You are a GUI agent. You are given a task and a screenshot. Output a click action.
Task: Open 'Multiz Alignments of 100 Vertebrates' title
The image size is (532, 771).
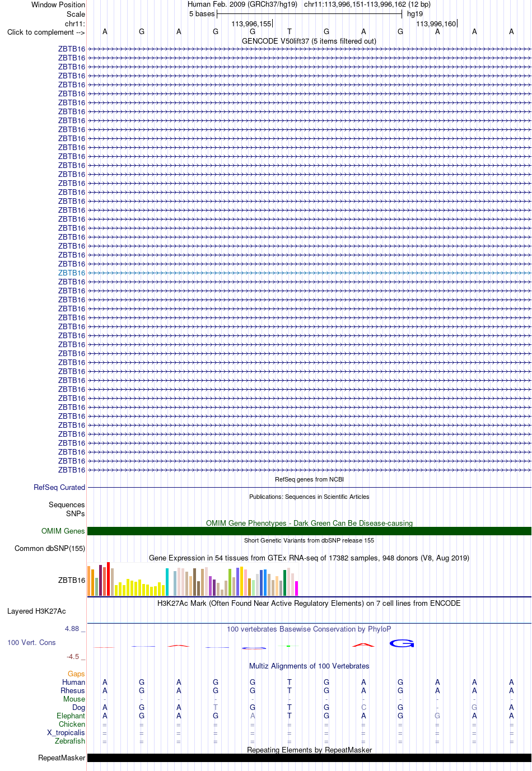pyautogui.click(x=309, y=666)
